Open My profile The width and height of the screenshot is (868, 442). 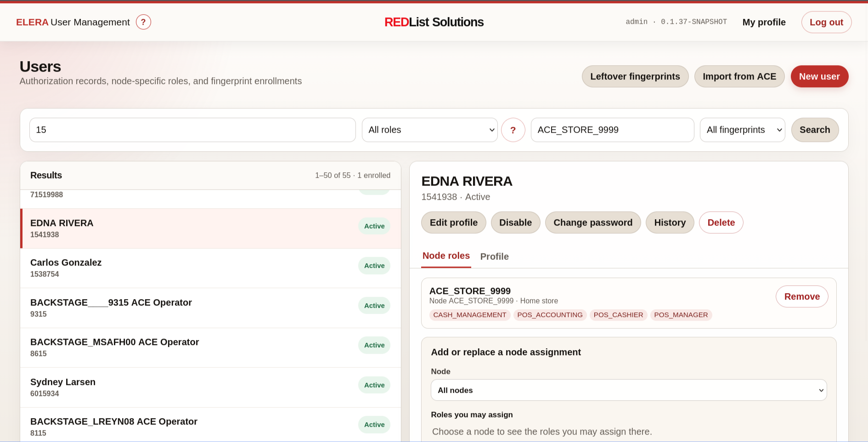coord(764,22)
